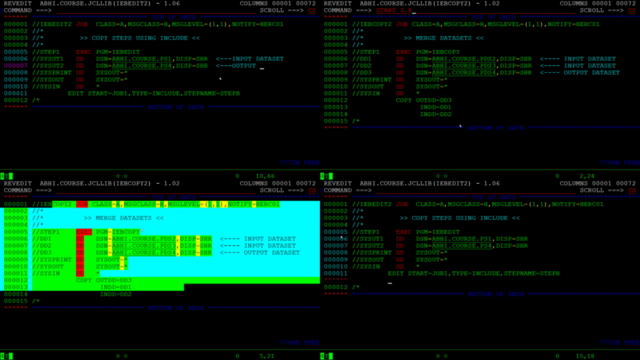Click '>> COPY STEPS USING INCLUDE <<' in lower-right session
Screen dimensions: 640x360
point(460,218)
